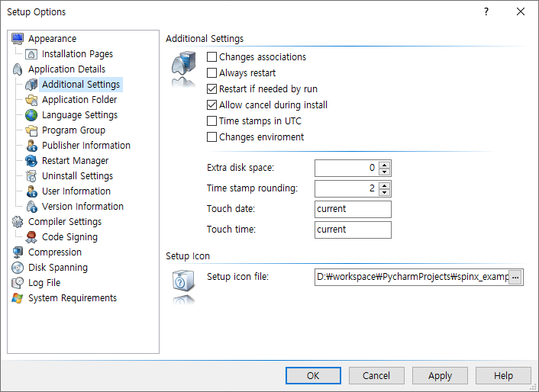Select Compression in the tree
The height and width of the screenshot is (392, 539).
click(x=55, y=252)
